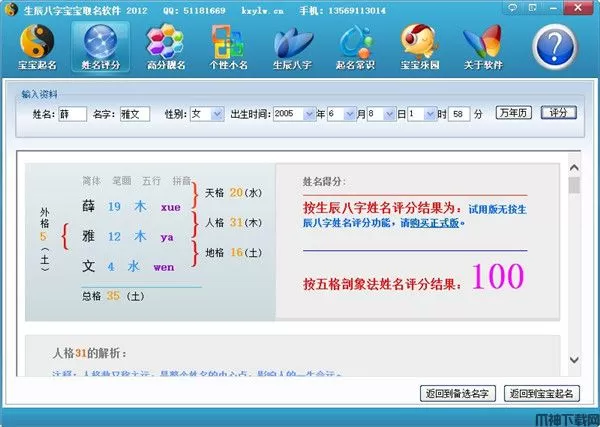
Task: Click the 姓名 surname input field
Action: [x=72, y=114]
